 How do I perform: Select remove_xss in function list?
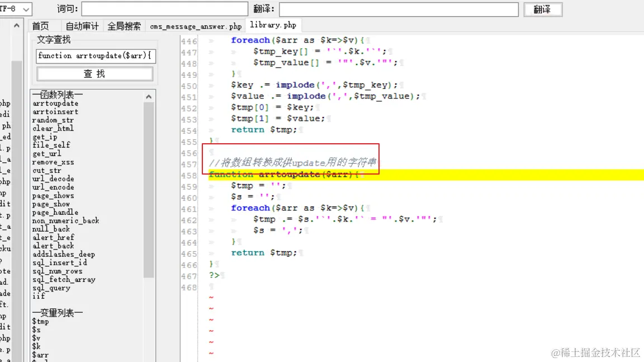point(54,162)
